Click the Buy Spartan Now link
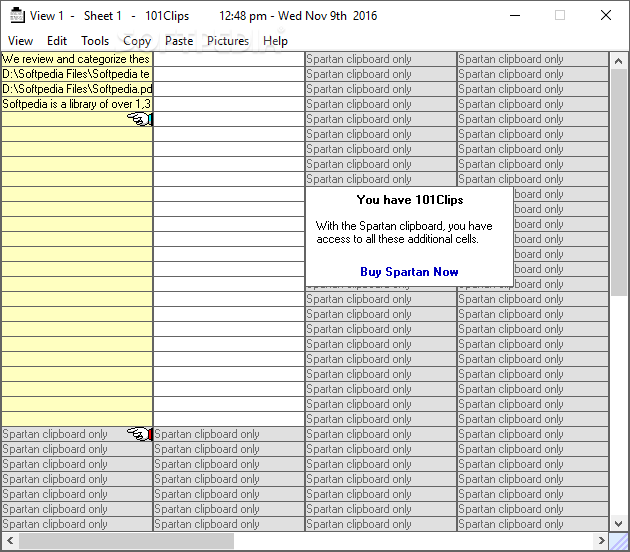The height and width of the screenshot is (552, 630). pyautogui.click(x=409, y=272)
